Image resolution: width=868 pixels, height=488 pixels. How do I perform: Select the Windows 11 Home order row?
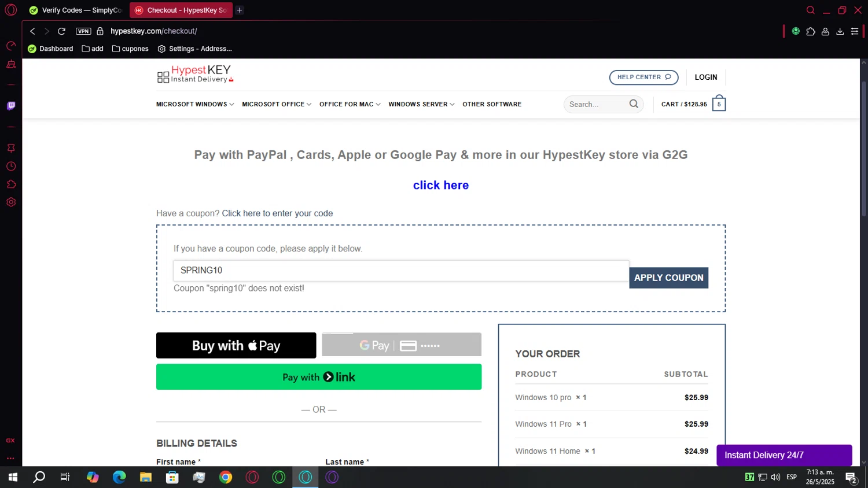click(612, 451)
